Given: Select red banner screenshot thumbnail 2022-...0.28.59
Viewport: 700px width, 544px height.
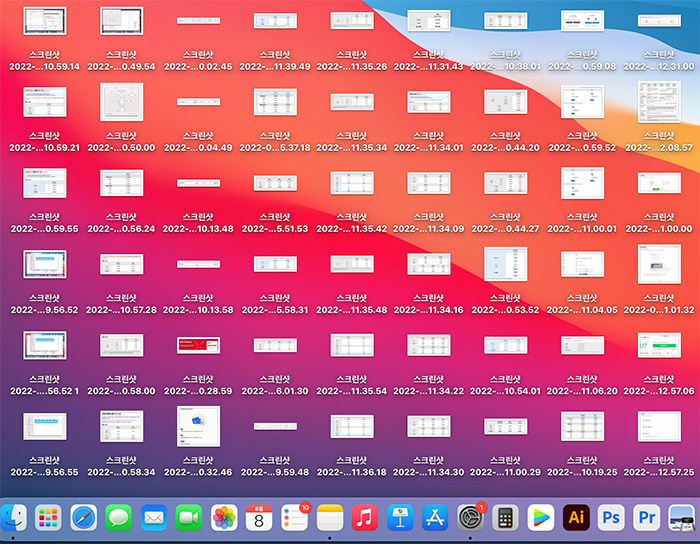Looking at the screenshot, I should [198, 345].
